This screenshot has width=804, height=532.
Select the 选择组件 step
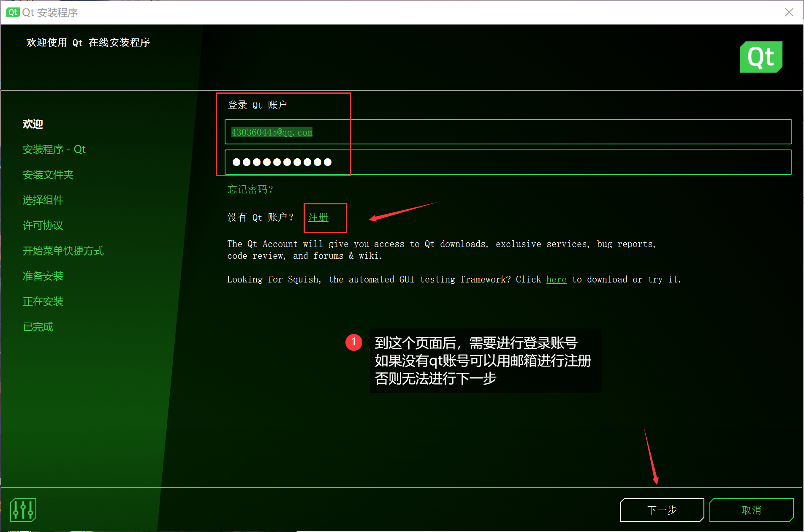coord(43,200)
